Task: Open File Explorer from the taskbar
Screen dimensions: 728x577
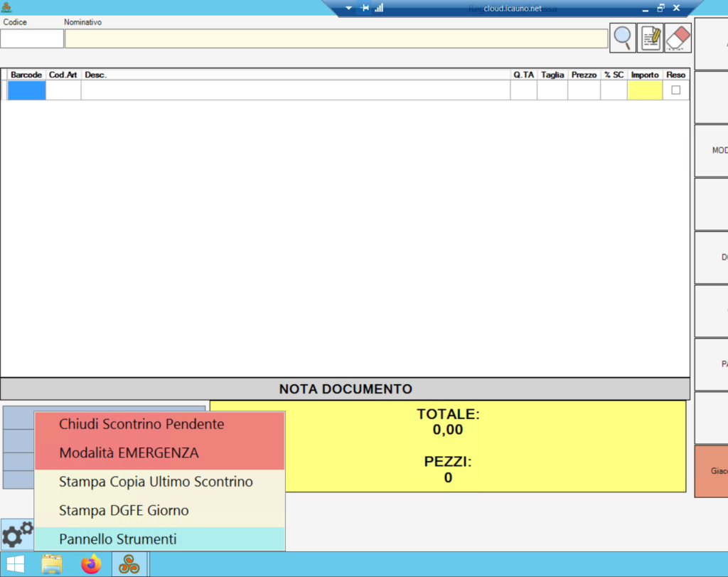Action: tap(52, 565)
